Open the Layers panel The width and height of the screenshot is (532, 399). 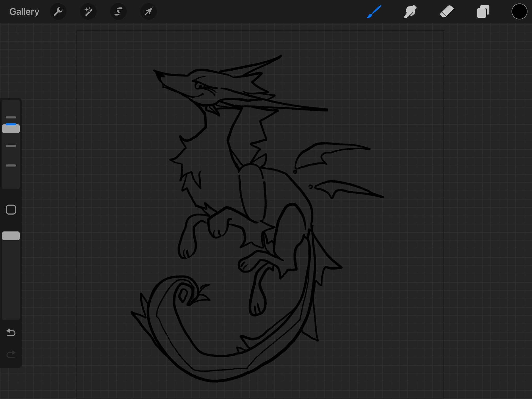483,12
